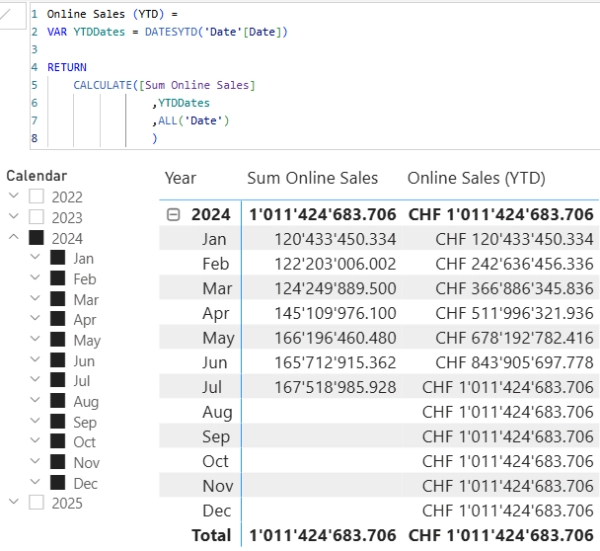Collapse the 2024 row in the matrix
Image resolution: width=600 pixels, height=551 pixels.
click(173, 215)
